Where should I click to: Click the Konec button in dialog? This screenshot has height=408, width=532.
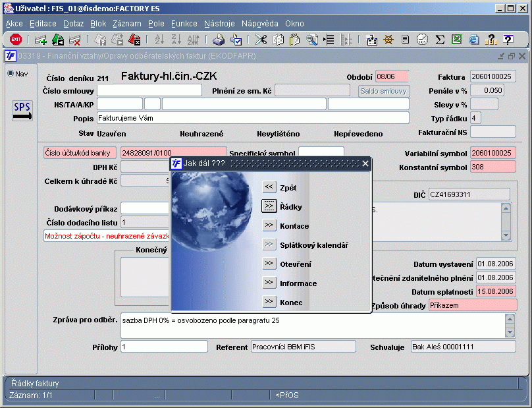pyautogui.click(x=269, y=302)
